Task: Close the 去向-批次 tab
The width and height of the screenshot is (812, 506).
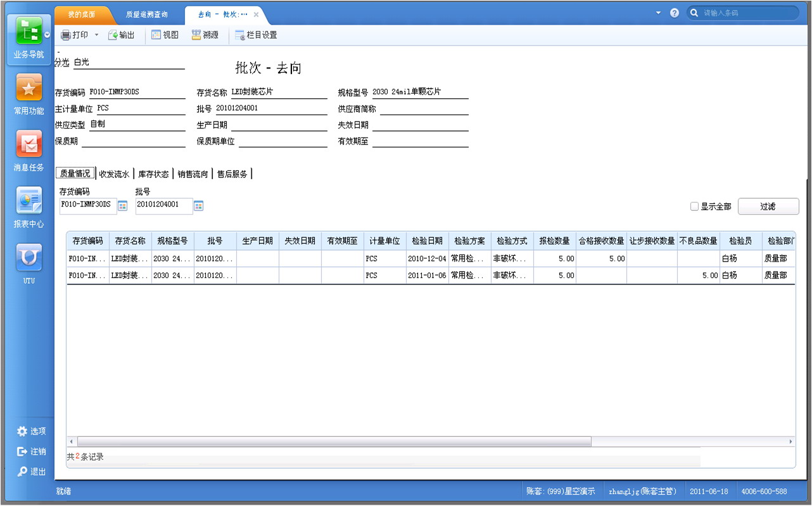Action: pos(256,14)
